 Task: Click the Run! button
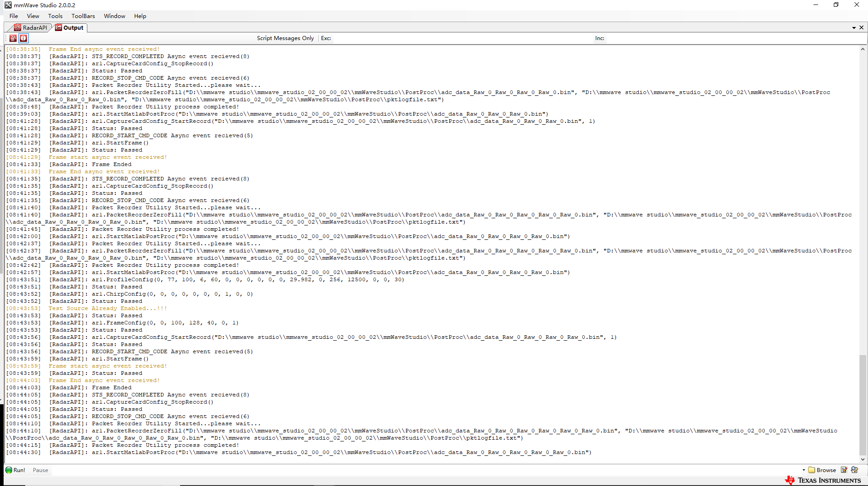tap(15, 470)
